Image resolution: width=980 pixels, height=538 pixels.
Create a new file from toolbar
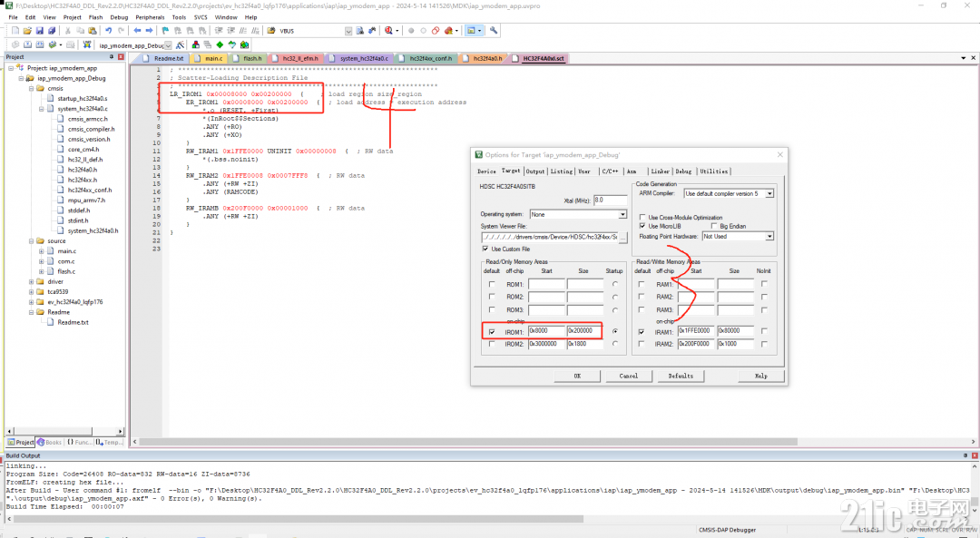click(x=15, y=31)
